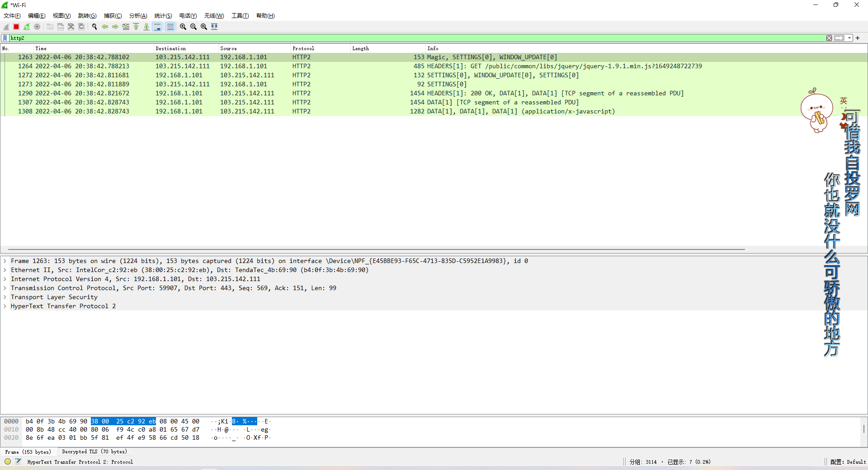Image resolution: width=868 pixels, height=470 pixels.
Task: Click the filter bookmark toggle icon
Action: 5,38
